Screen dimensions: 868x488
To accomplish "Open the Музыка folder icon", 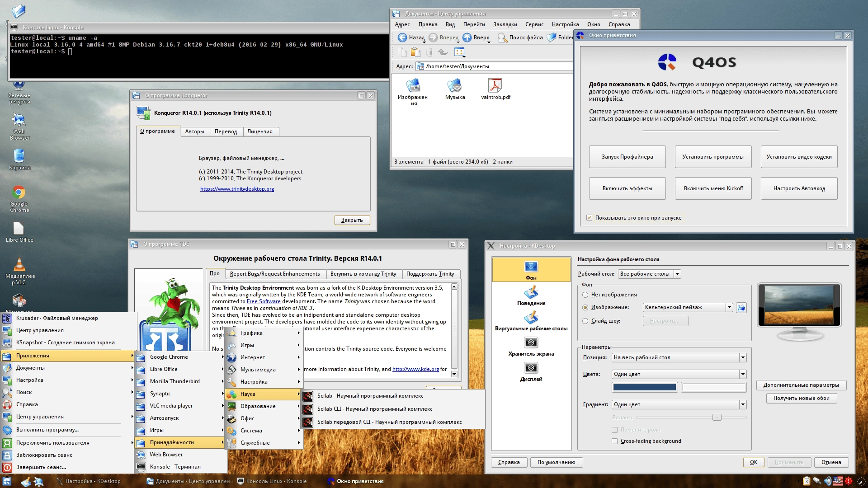I will pyautogui.click(x=455, y=89).
